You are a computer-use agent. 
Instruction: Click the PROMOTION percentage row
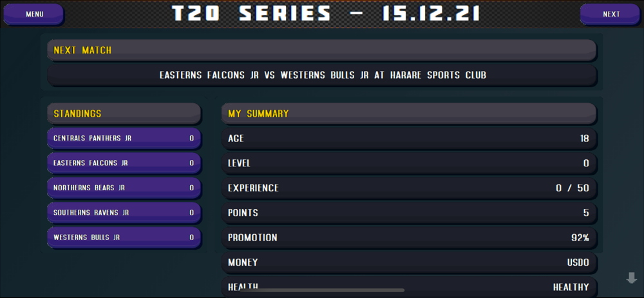409,237
